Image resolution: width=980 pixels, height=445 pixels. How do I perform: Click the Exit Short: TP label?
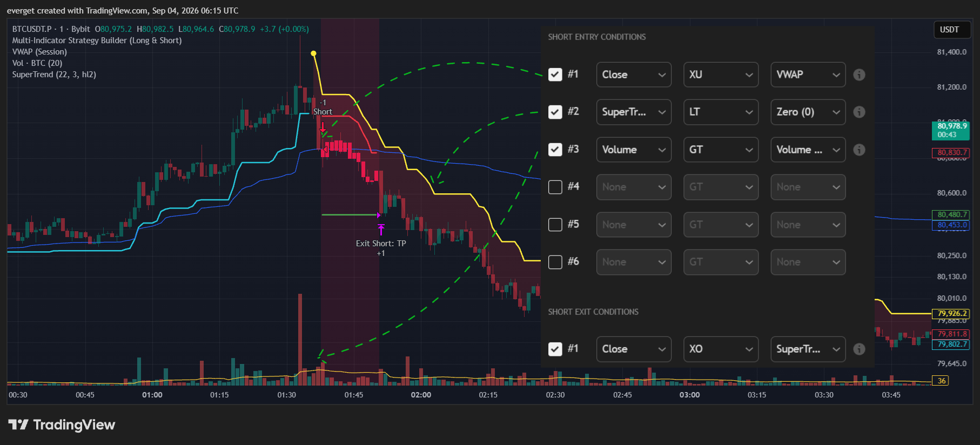pos(381,244)
